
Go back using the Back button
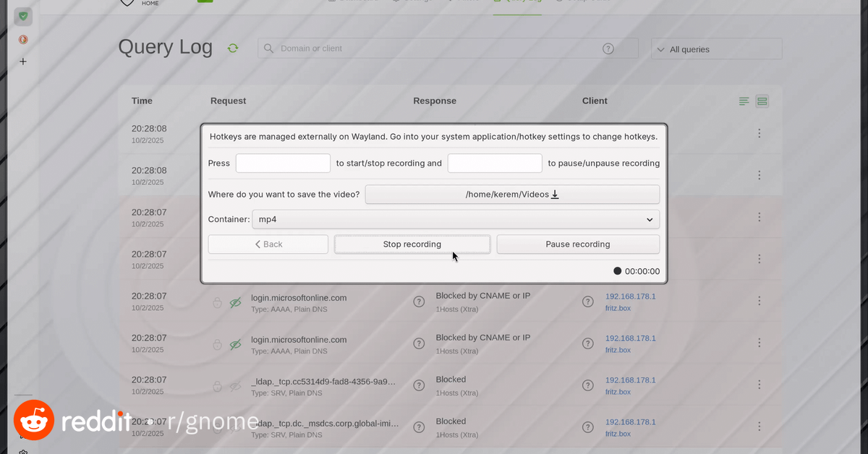[268, 244]
